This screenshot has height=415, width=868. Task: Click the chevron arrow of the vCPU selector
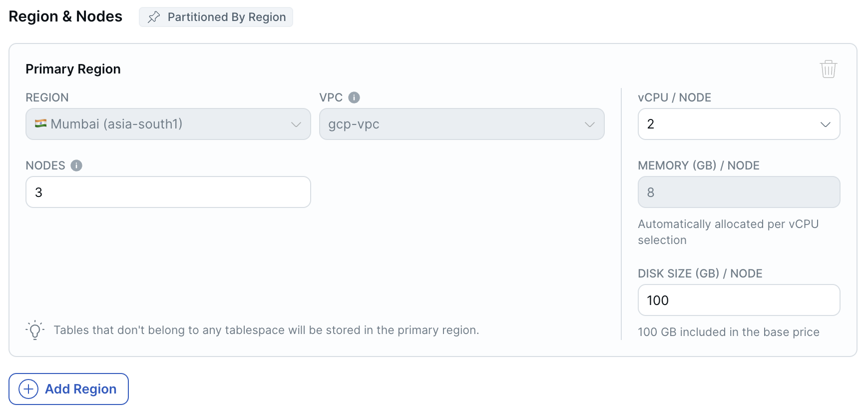pyautogui.click(x=826, y=124)
